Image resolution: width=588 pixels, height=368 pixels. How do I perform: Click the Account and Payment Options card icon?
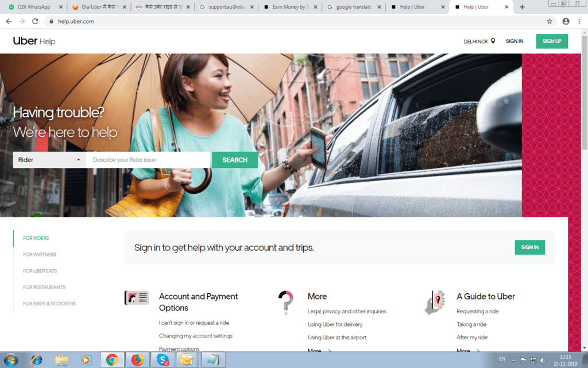click(x=137, y=298)
